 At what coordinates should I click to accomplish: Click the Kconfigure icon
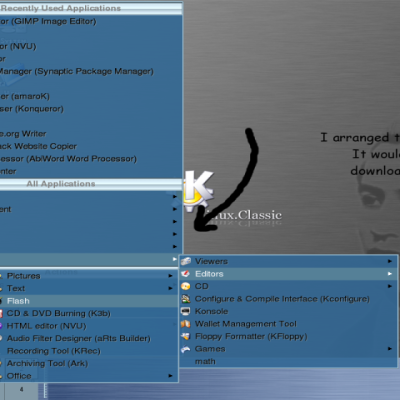(186, 299)
